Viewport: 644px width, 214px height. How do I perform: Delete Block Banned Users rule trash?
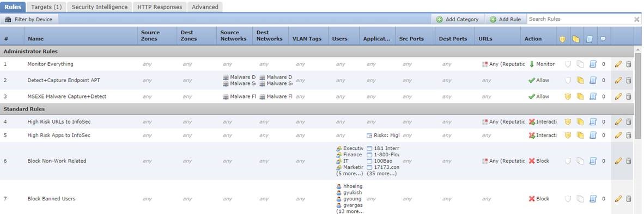pos(628,199)
